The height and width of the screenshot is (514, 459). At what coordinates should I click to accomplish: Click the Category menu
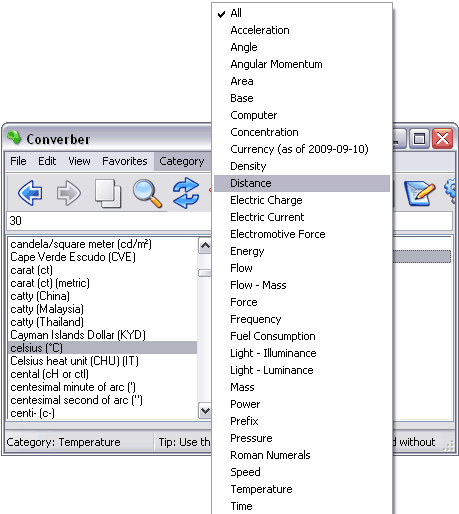182,161
